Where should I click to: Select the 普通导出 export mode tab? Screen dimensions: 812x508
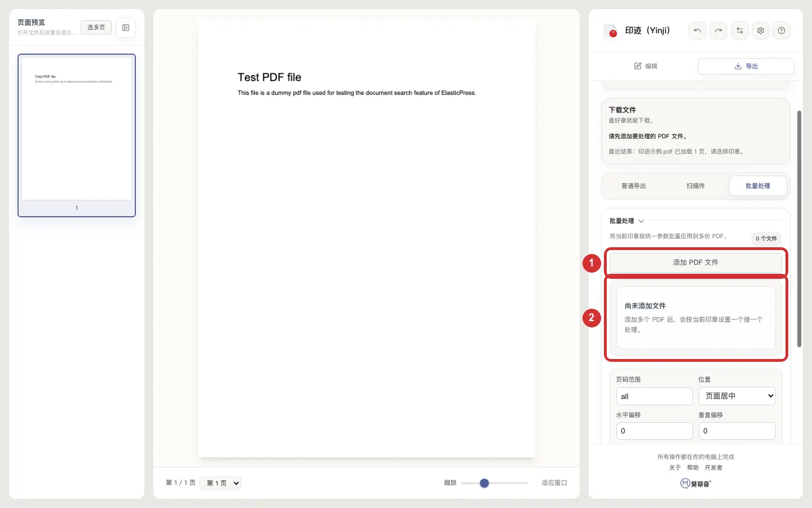pyautogui.click(x=634, y=186)
